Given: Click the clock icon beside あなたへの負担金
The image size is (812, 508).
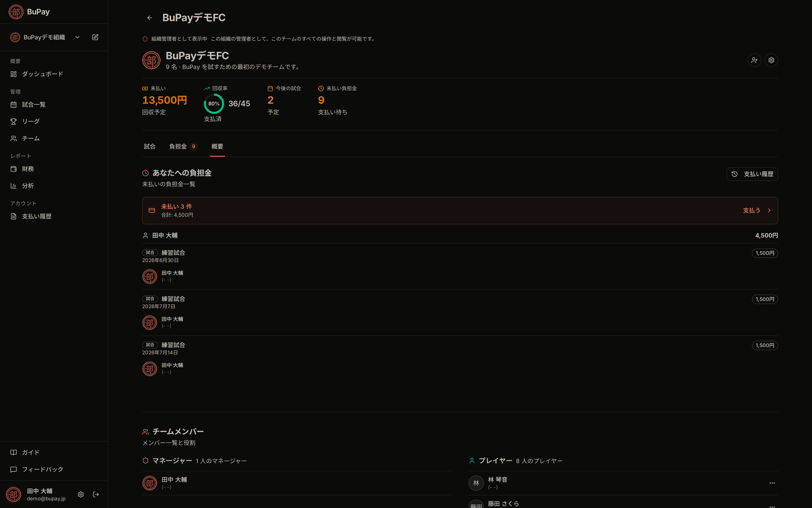Looking at the screenshot, I should coord(145,173).
